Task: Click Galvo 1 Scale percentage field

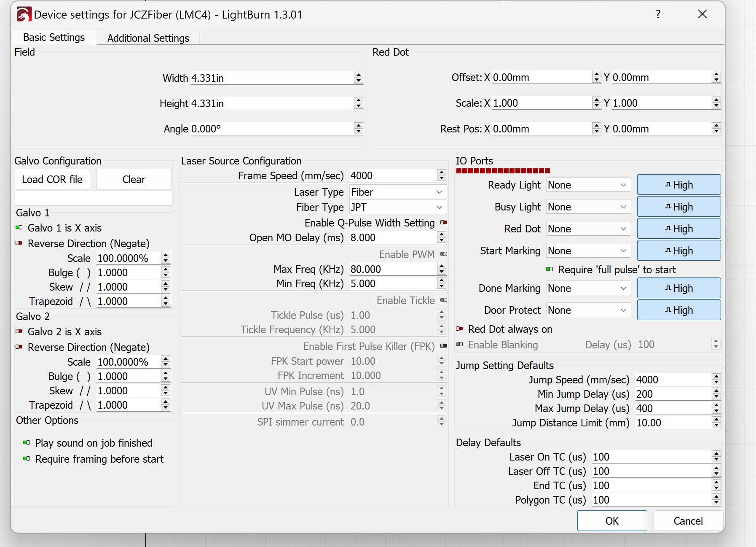Action: point(128,258)
